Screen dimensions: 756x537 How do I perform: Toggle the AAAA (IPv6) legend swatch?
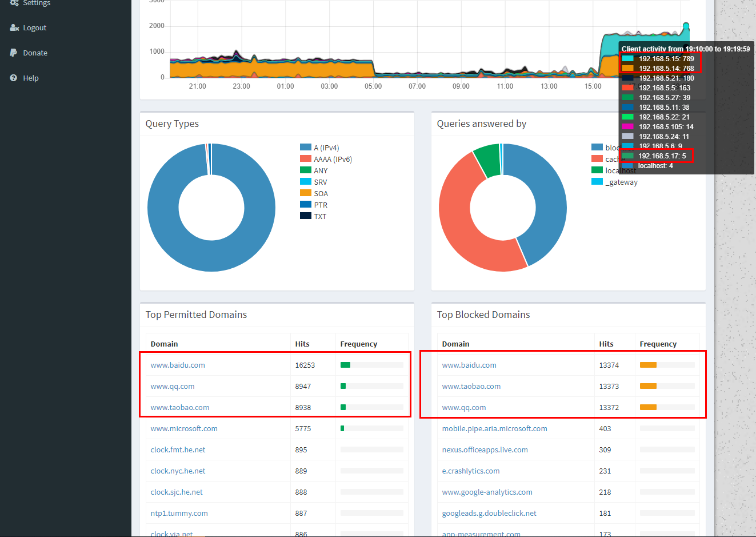click(x=306, y=158)
